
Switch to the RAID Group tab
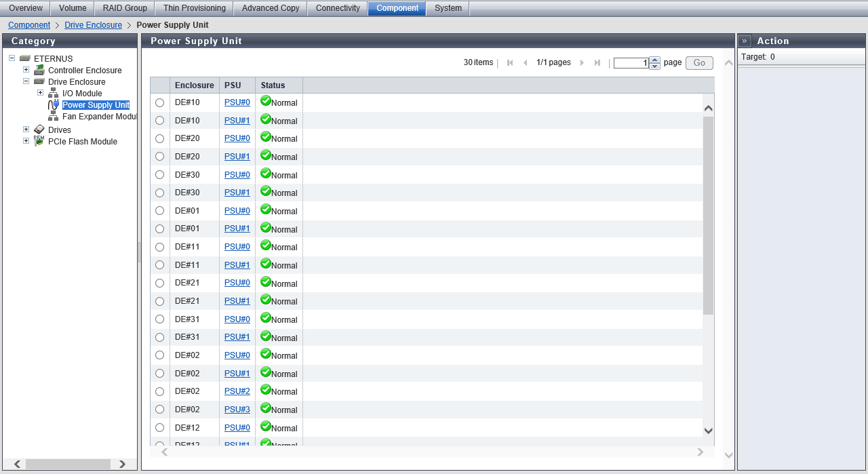point(125,8)
